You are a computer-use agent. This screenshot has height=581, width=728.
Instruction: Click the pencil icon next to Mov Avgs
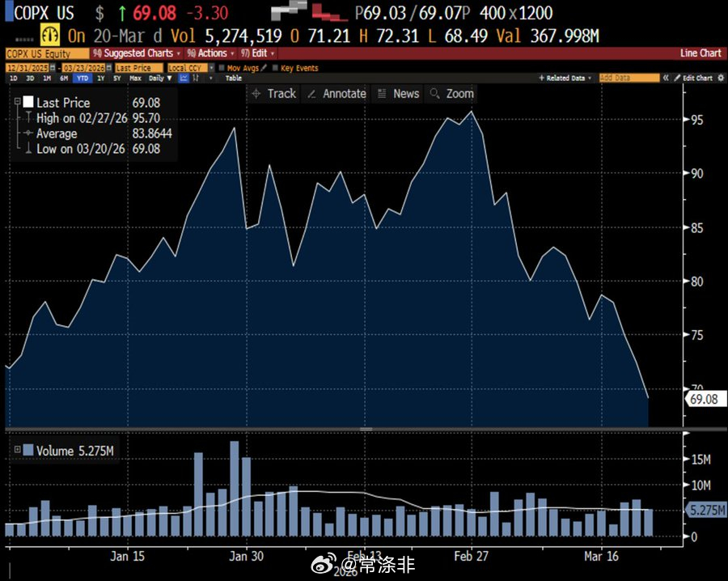[265, 67]
